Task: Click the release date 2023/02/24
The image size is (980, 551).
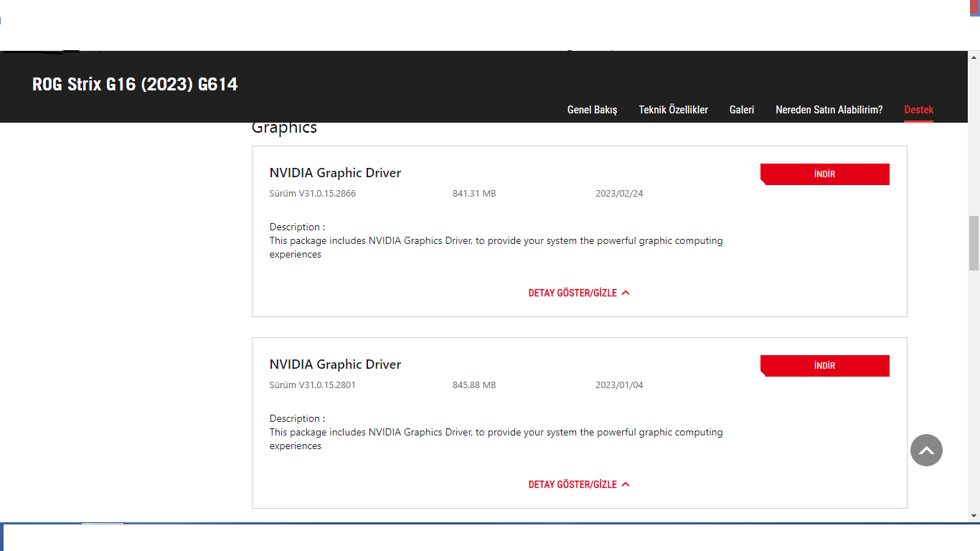Action: coord(619,194)
